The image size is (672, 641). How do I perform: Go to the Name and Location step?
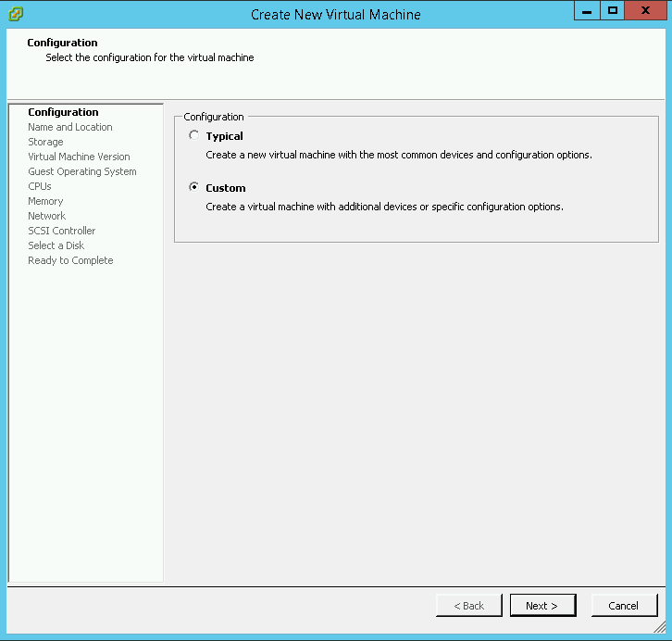70,127
